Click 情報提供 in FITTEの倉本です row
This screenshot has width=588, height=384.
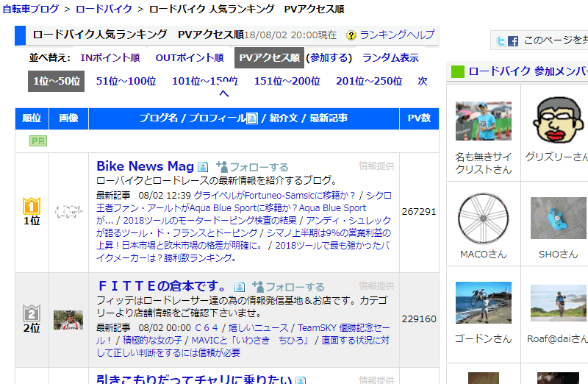[x=376, y=286]
